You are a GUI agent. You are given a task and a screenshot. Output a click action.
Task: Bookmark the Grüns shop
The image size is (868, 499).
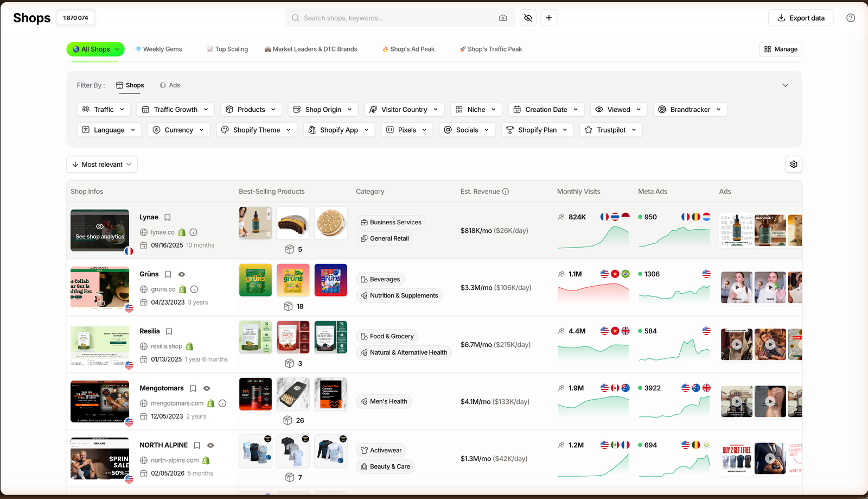(168, 274)
